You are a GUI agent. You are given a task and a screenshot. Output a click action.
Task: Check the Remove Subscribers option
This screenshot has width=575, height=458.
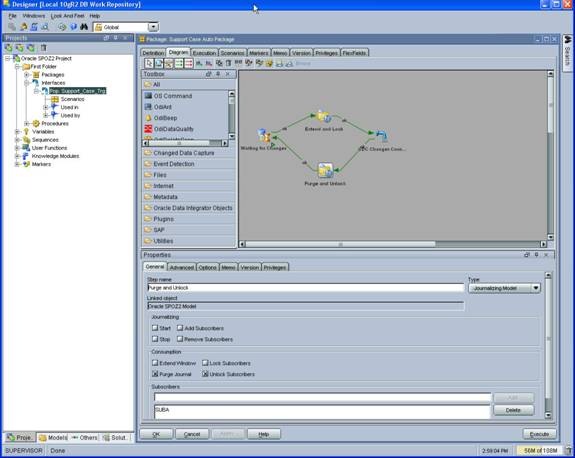[180, 339]
